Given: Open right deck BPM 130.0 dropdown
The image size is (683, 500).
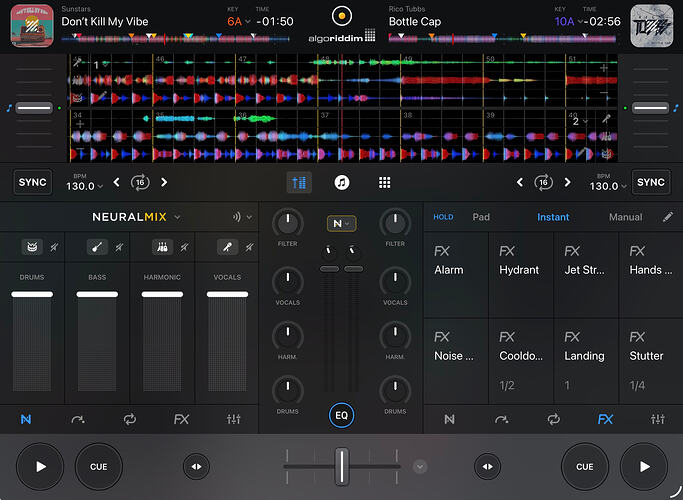Looking at the screenshot, I should coord(608,186).
